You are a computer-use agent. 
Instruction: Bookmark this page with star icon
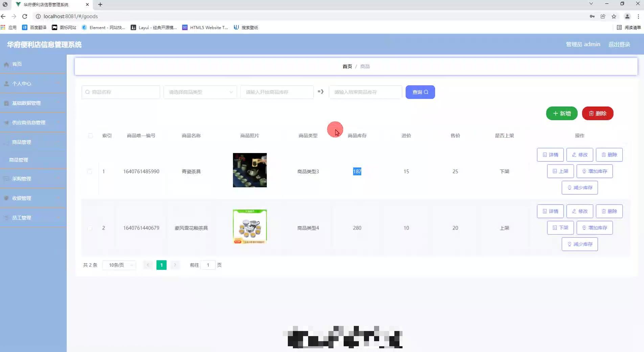(x=614, y=16)
